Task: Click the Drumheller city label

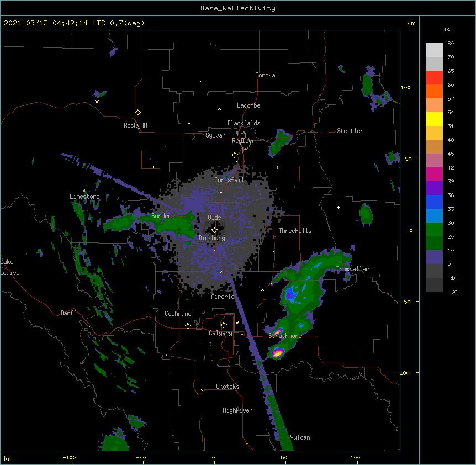Action: click(352, 269)
